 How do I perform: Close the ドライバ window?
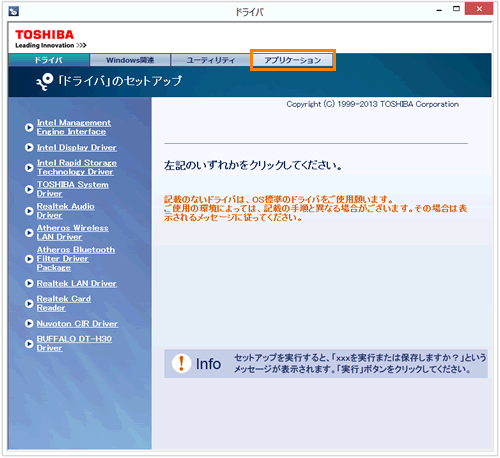(479, 9)
